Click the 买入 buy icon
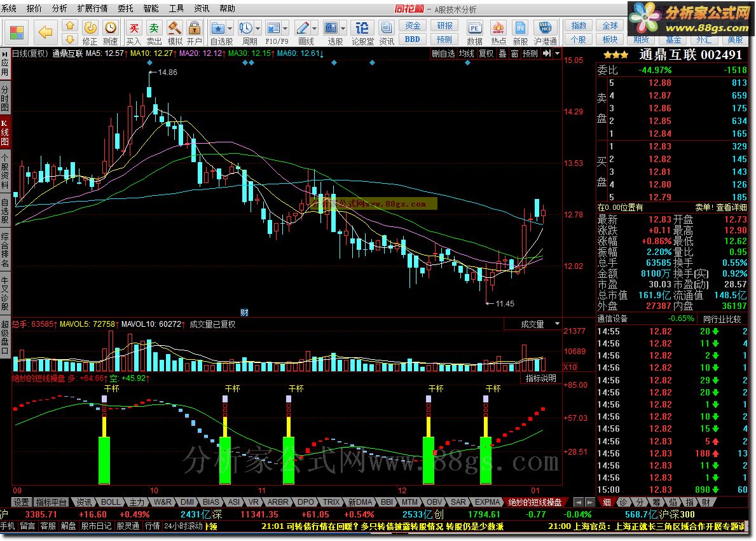The image size is (756, 541). pyautogui.click(x=134, y=33)
